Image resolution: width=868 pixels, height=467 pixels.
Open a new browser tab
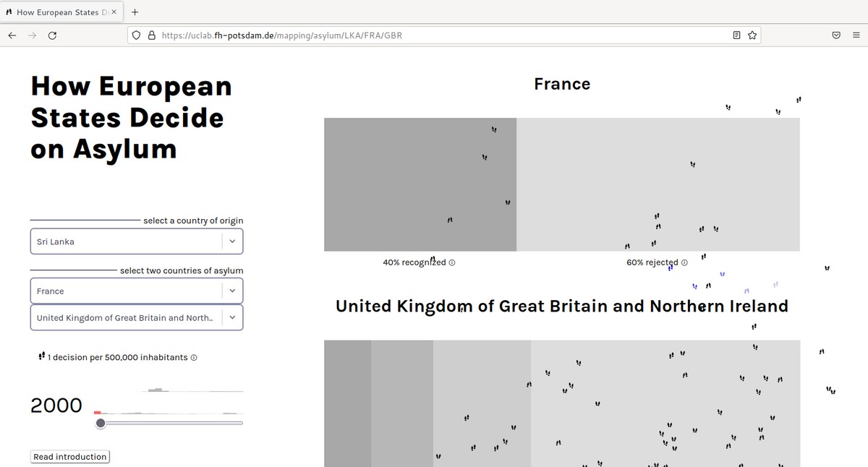[x=135, y=12]
